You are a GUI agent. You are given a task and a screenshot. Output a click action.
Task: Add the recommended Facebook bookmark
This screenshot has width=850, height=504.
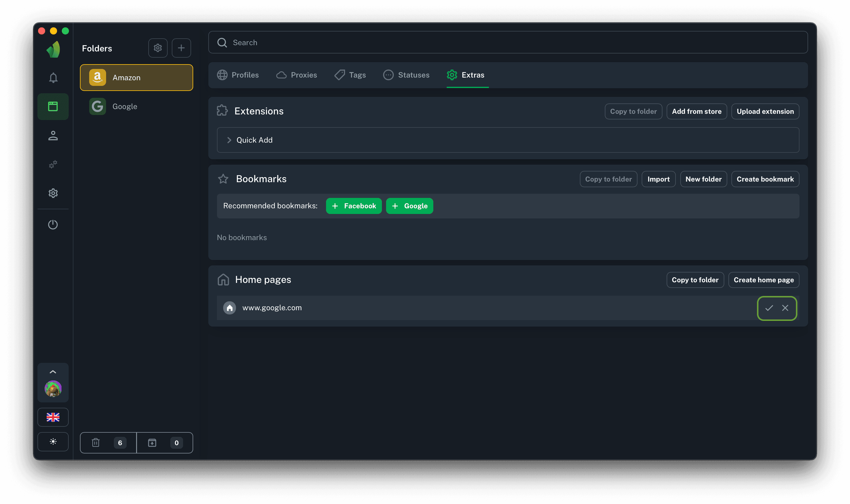pos(353,206)
